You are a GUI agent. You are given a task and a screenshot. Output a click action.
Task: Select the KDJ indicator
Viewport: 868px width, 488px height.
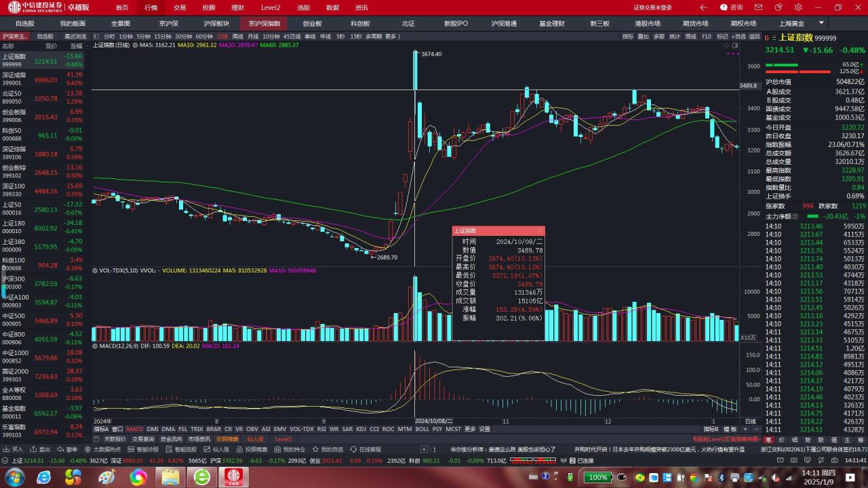[361, 429]
